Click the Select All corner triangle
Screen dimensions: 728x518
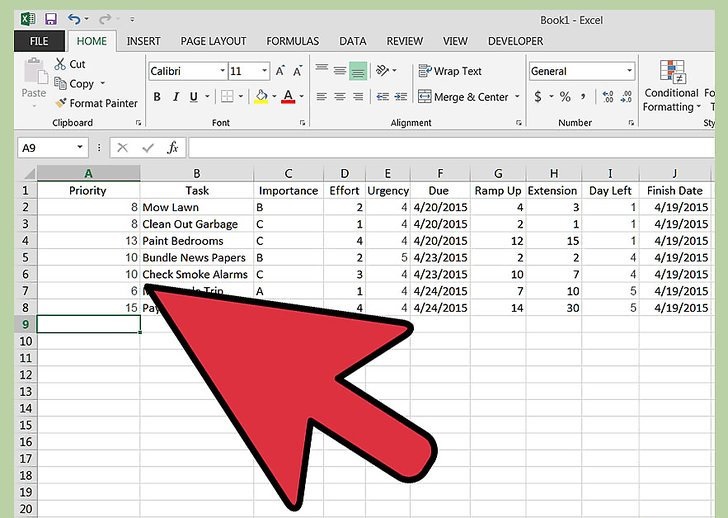tap(29, 174)
